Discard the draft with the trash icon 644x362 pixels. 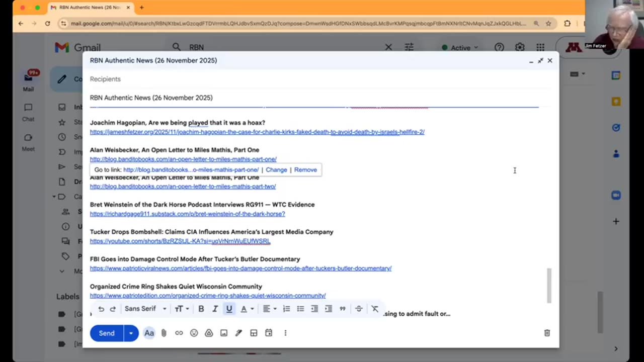tap(547, 333)
